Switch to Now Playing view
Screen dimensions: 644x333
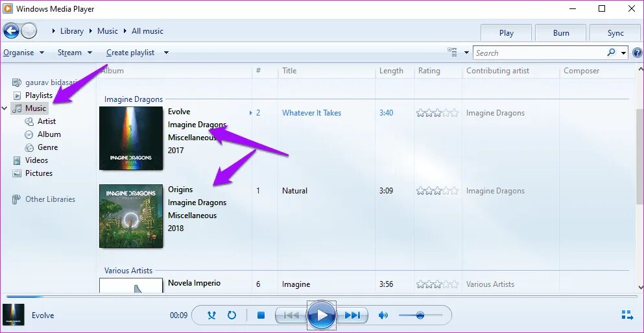[627, 315]
